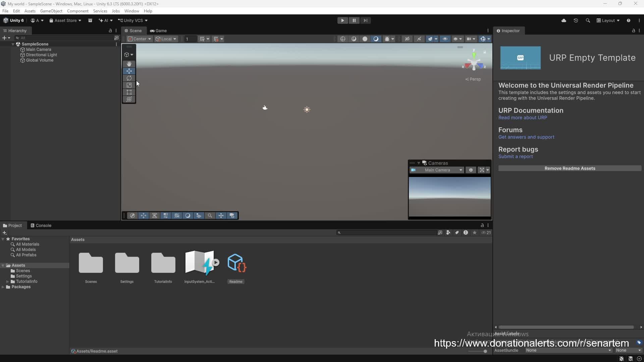Open the Package Manager toolbar icon
The image size is (644, 362).
90,20
